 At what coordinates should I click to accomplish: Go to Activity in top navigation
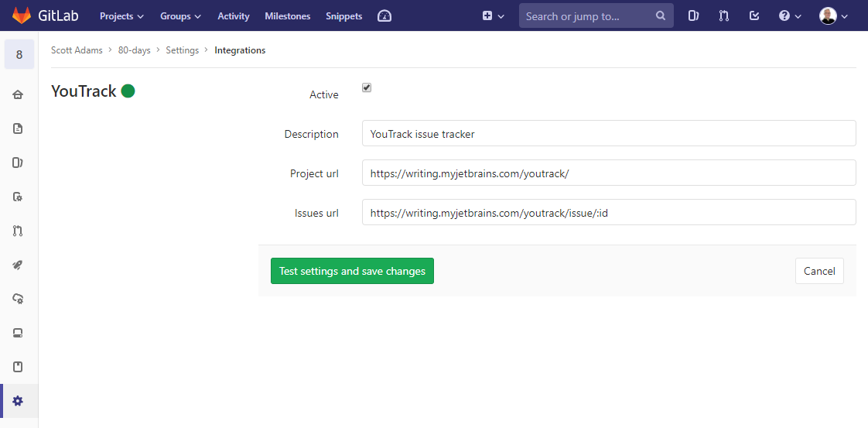[234, 16]
